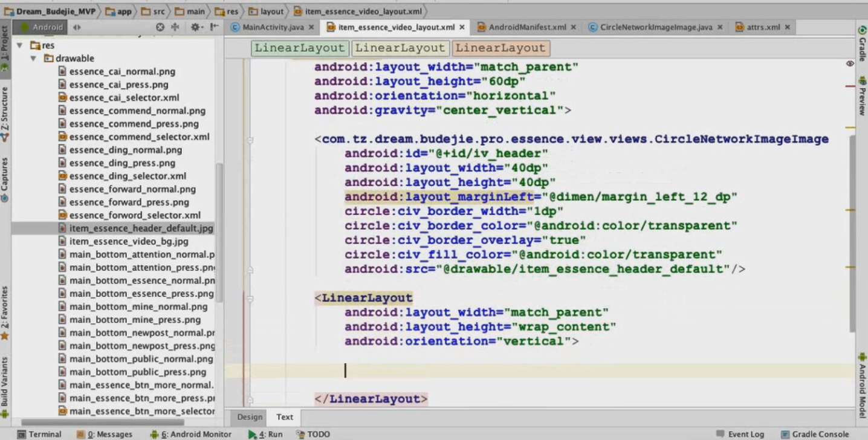Open the Android Model side panel
The height and width of the screenshot is (440, 868).
863,385
